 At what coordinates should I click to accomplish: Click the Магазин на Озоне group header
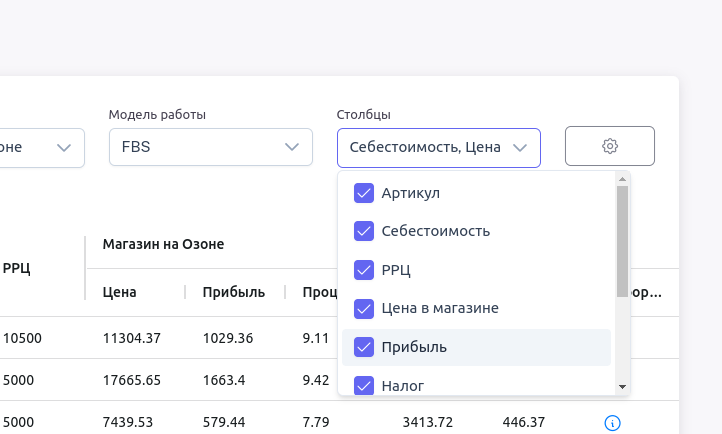pyautogui.click(x=163, y=244)
